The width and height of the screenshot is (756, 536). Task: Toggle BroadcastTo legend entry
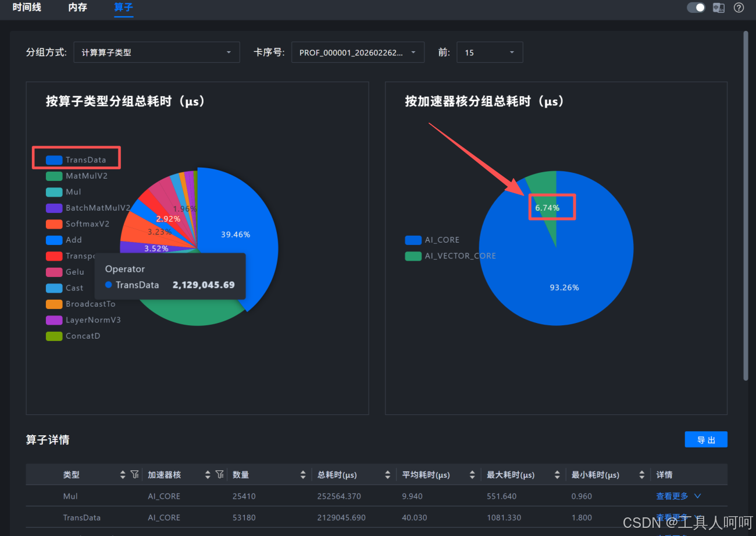[x=81, y=304]
